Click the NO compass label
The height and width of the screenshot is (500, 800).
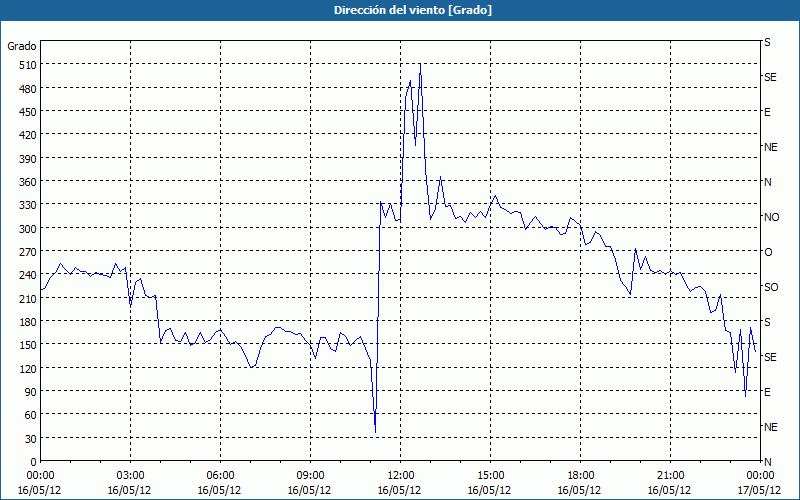point(771,217)
